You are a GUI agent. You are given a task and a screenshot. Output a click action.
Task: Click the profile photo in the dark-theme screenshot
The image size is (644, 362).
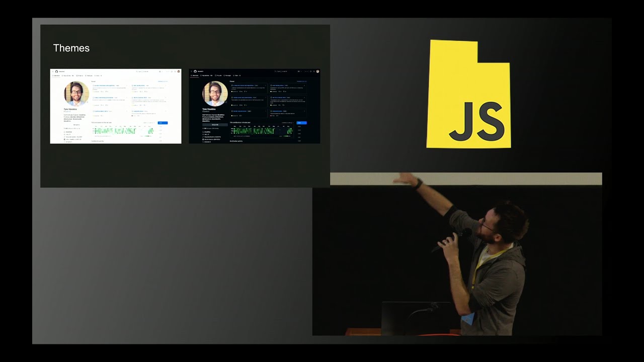215,94
